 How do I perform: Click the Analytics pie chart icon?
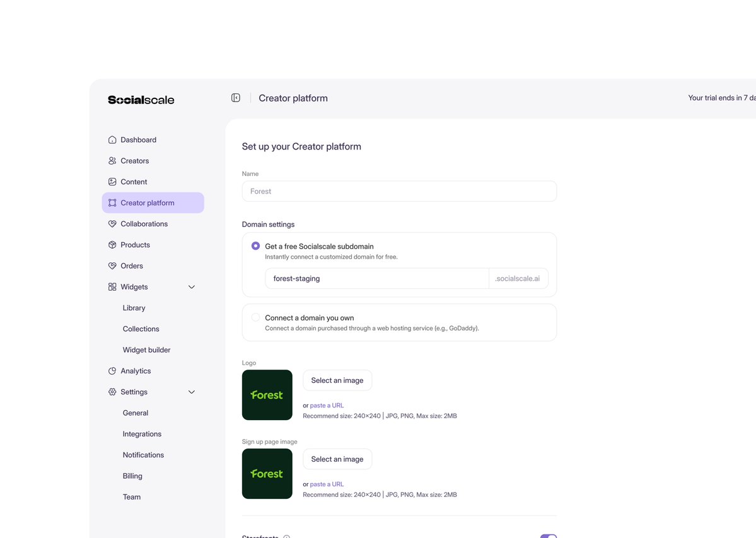112,371
